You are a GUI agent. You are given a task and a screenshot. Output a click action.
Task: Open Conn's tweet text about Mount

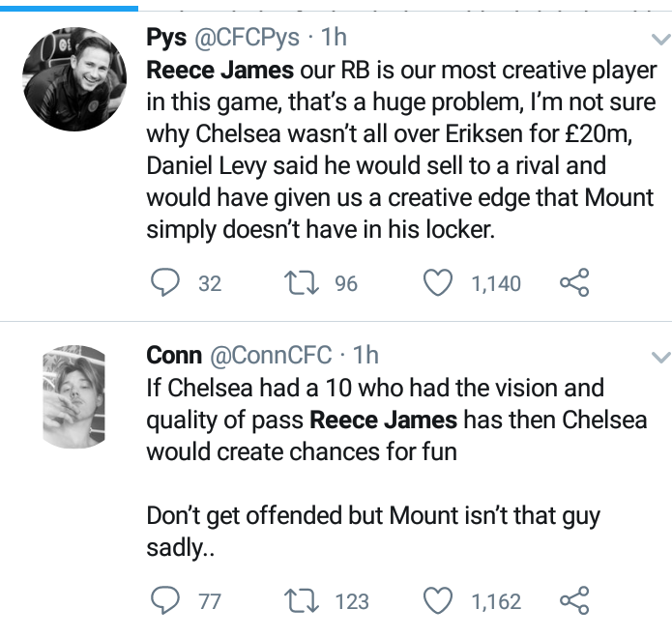372,515
